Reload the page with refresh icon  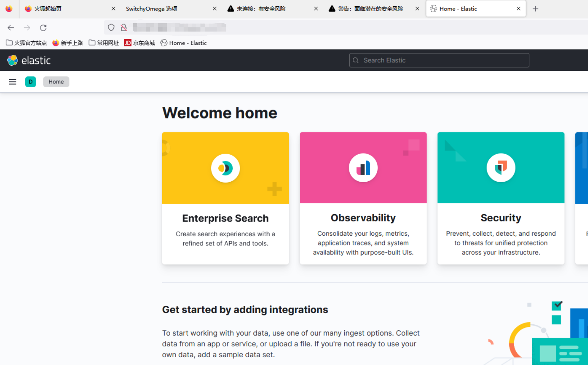click(x=43, y=28)
